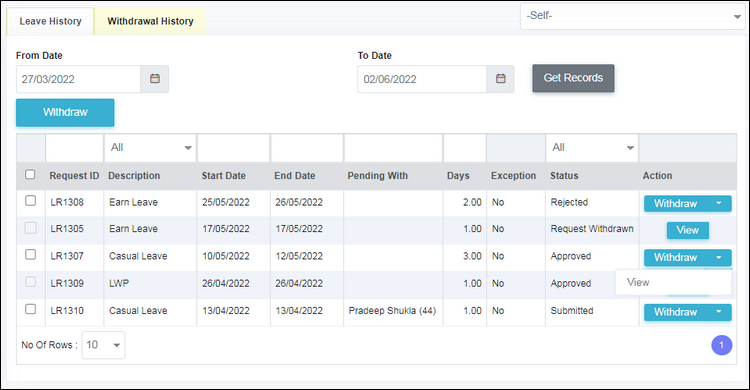The height and width of the screenshot is (390, 750).
Task: Click the From Date input field
Action: [78, 79]
